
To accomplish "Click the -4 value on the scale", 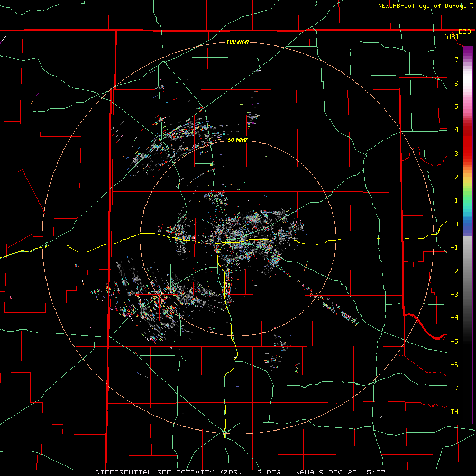I will click(x=454, y=318).
